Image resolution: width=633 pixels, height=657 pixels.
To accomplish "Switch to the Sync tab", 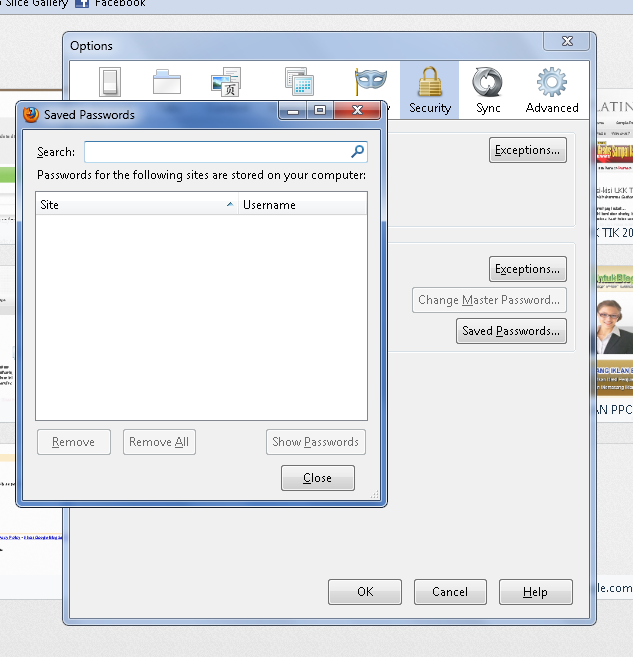I will pos(488,90).
